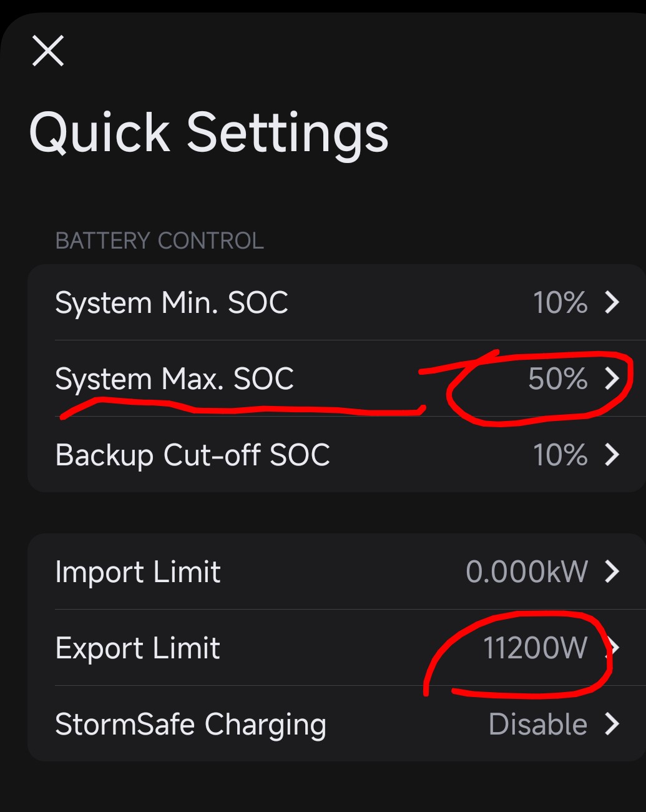Tap the System Max. SOC row label
646x812 pixels.
point(174,379)
